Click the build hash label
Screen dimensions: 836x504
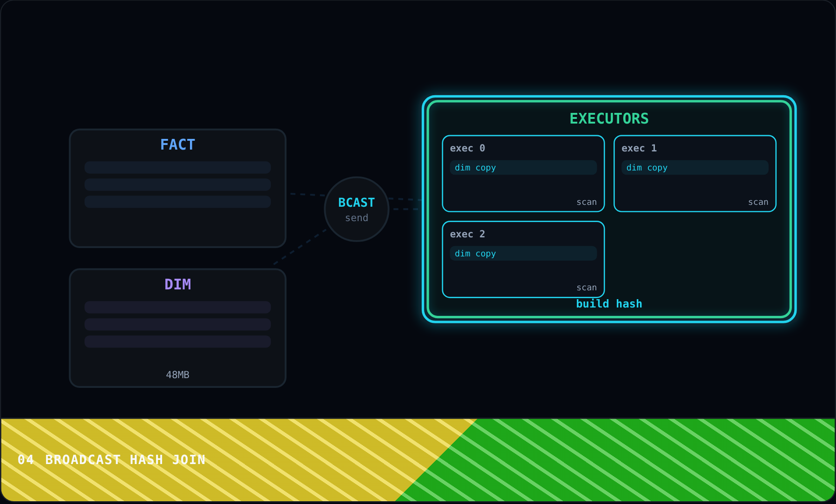tap(609, 304)
